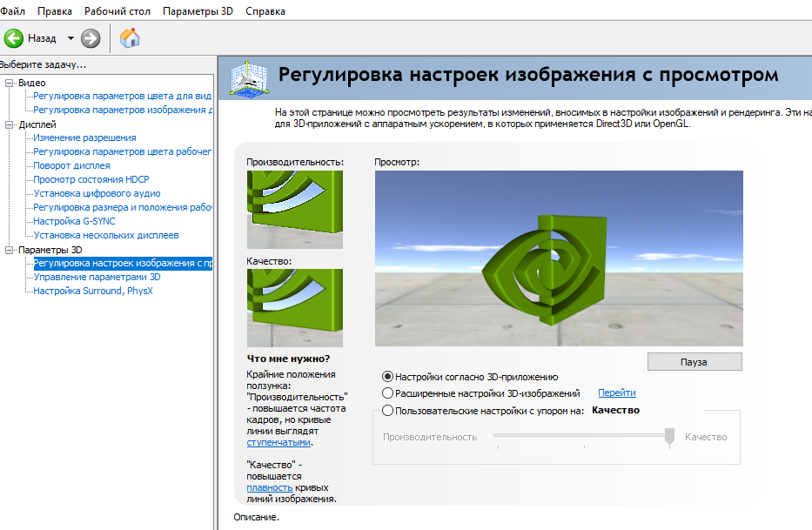
Task: Collapse the Параметры 3D tree node
Action: pos(10,250)
